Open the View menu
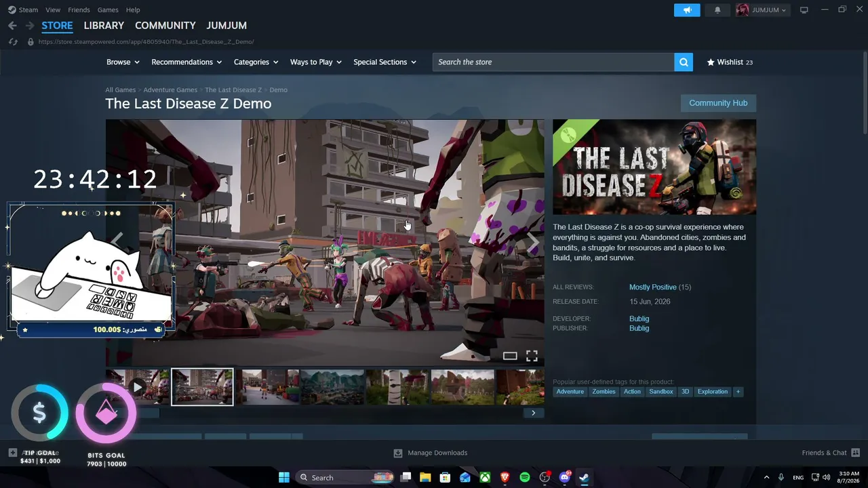The width and height of the screenshot is (868, 488). (x=53, y=10)
